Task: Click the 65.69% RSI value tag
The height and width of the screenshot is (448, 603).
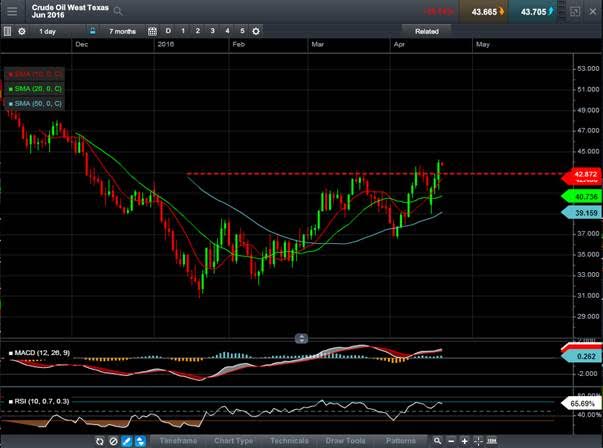Action: point(582,403)
